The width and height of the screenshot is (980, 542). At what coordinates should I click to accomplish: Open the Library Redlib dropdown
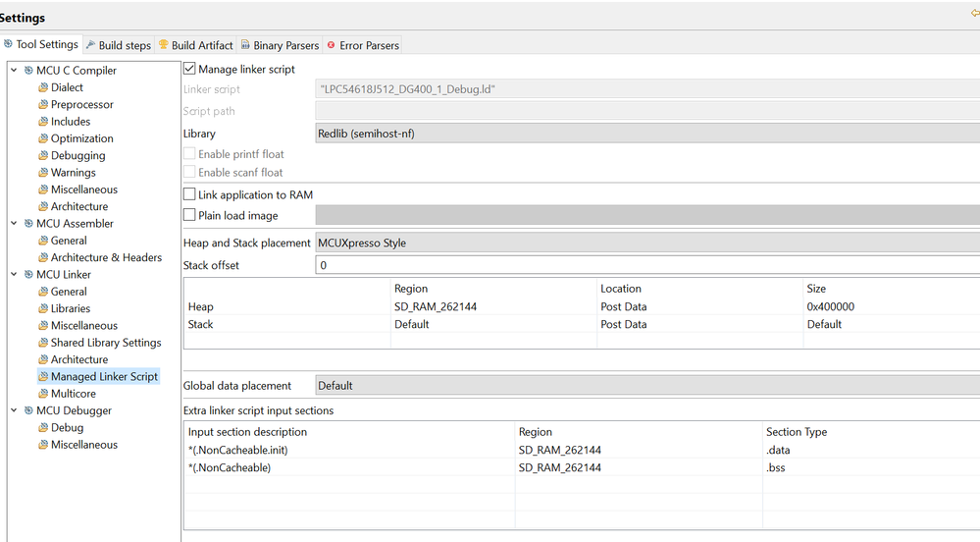647,134
